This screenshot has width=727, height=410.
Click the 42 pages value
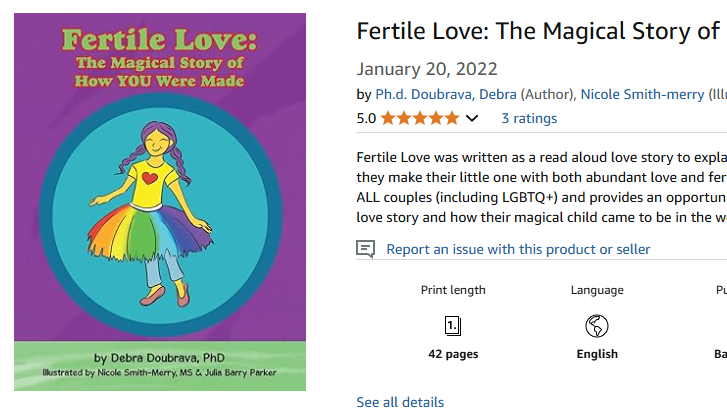pos(453,354)
